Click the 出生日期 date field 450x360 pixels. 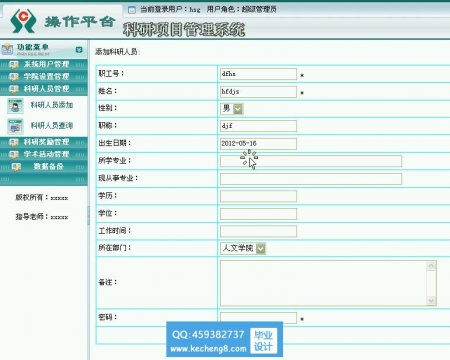point(258,144)
